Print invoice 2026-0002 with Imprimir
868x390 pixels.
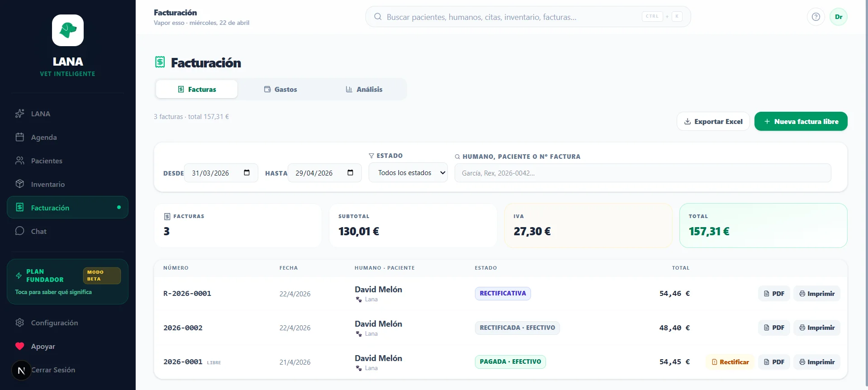[x=816, y=328]
